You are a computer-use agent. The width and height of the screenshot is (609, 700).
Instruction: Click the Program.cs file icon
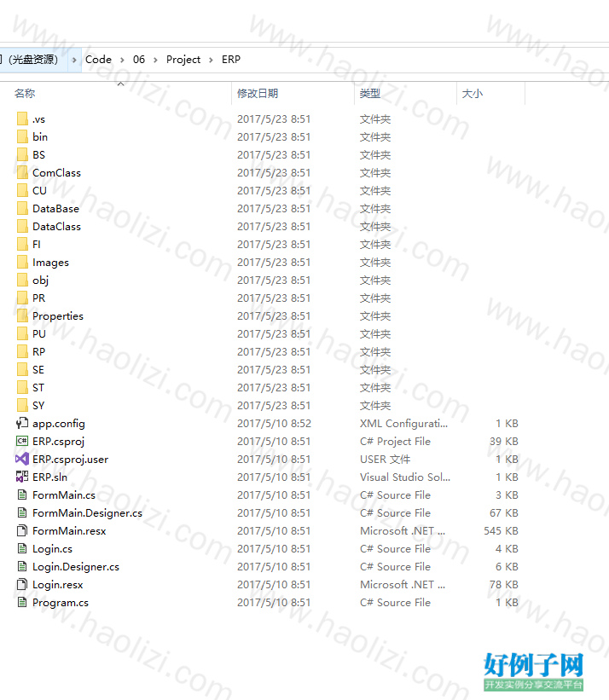point(22,602)
